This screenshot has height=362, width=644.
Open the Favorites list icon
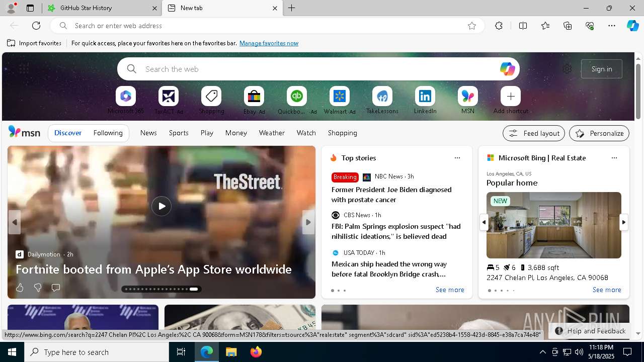point(545,26)
